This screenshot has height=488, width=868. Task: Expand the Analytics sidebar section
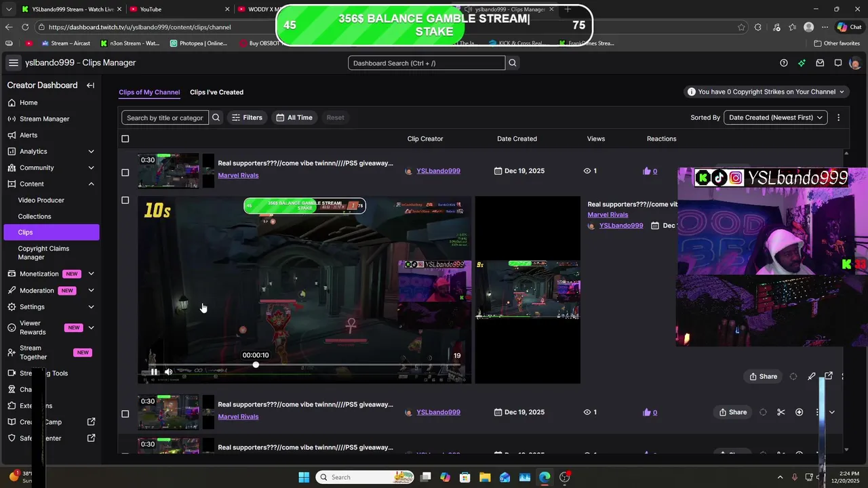(x=91, y=151)
